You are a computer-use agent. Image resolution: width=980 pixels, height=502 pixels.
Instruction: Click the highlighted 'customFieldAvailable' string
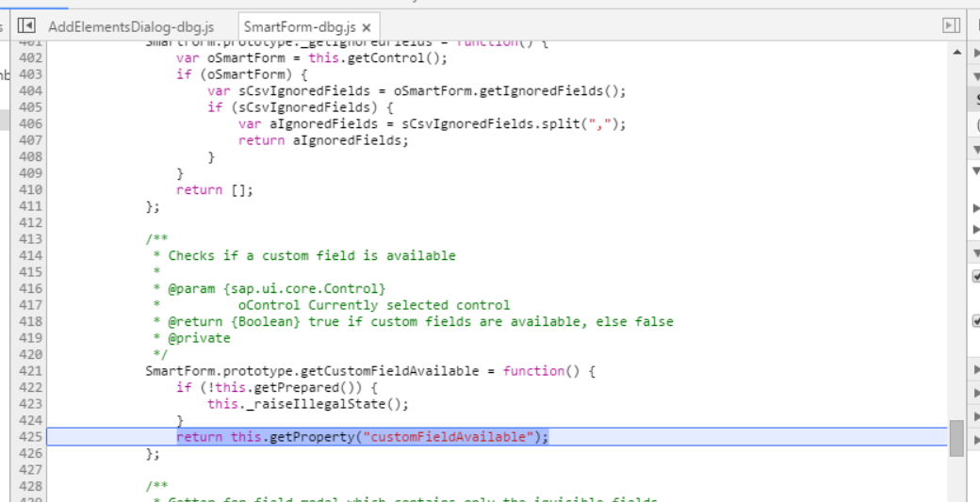tap(449, 437)
